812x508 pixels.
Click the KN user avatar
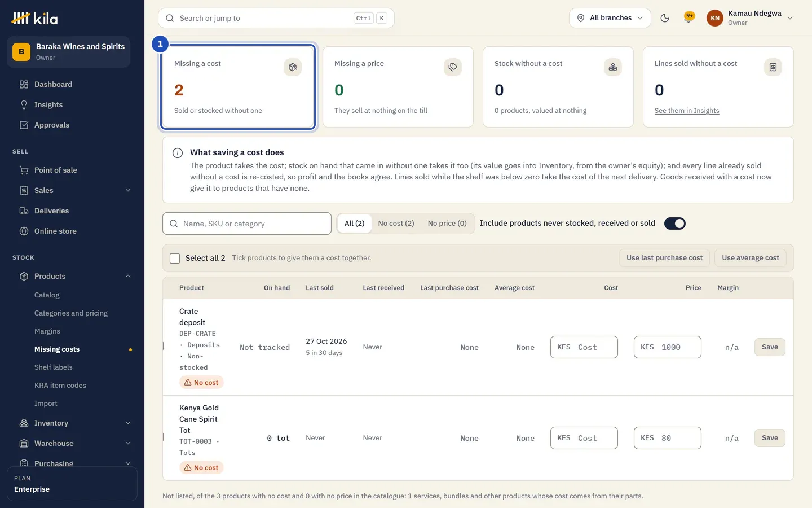pyautogui.click(x=715, y=18)
